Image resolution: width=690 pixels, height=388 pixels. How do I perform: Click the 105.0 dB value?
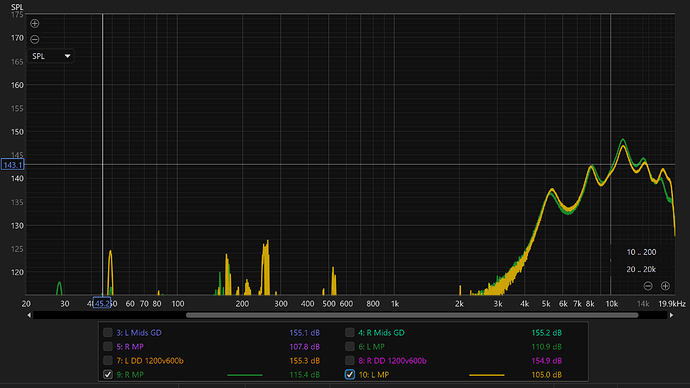[547, 375]
